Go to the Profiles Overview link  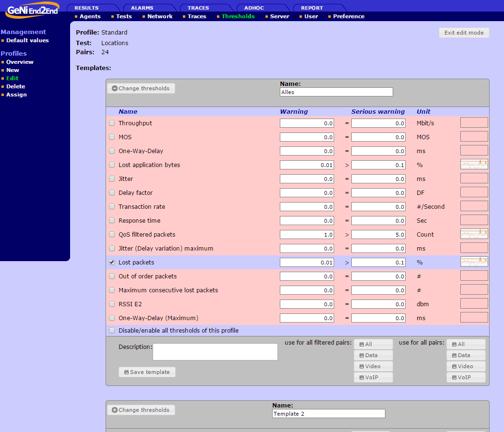20,62
